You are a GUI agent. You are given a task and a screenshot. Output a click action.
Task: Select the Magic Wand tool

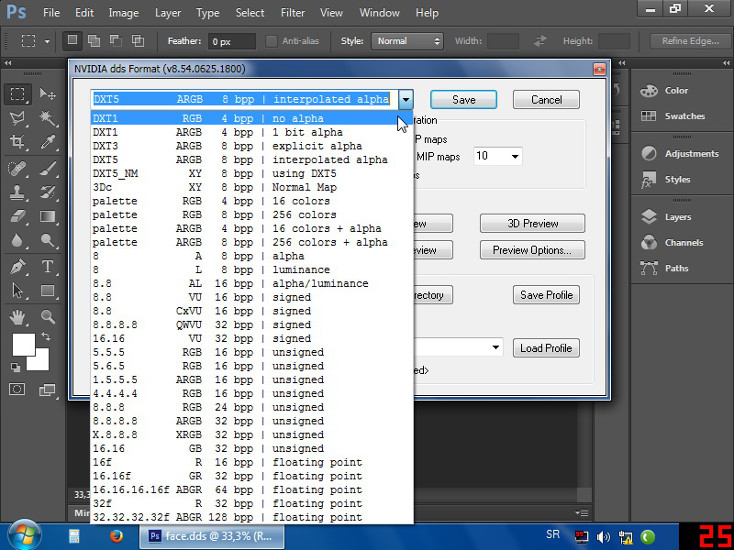pos(47,118)
